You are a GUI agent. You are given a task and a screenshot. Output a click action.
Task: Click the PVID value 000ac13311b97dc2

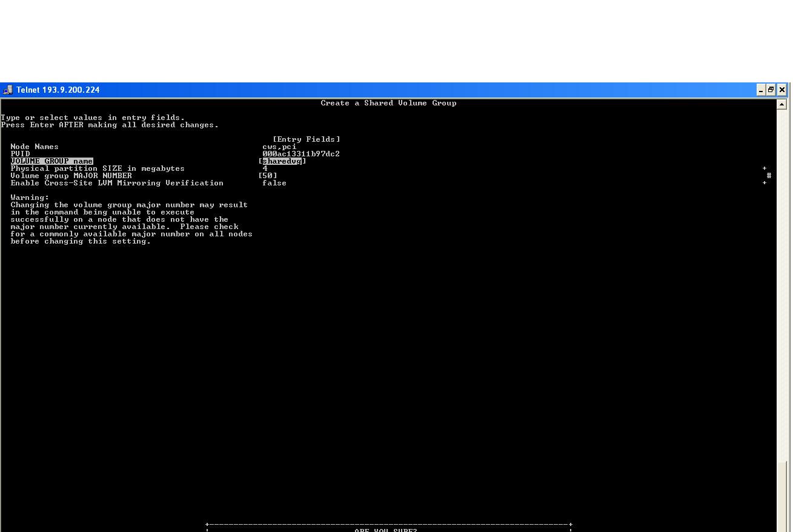pos(301,154)
